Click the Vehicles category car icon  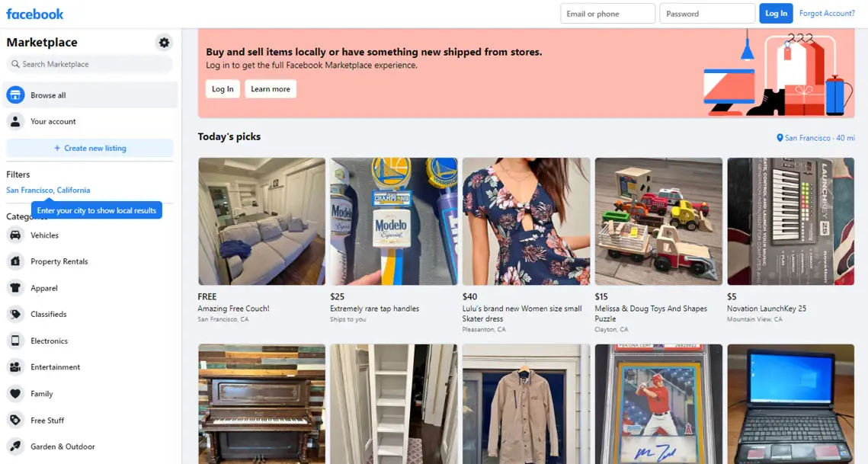(x=15, y=235)
